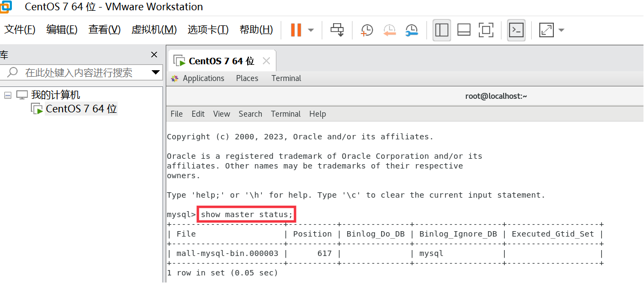This screenshot has height=283, width=644.
Task: Toggle the console view icon
Action: pyautogui.click(x=516, y=30)
